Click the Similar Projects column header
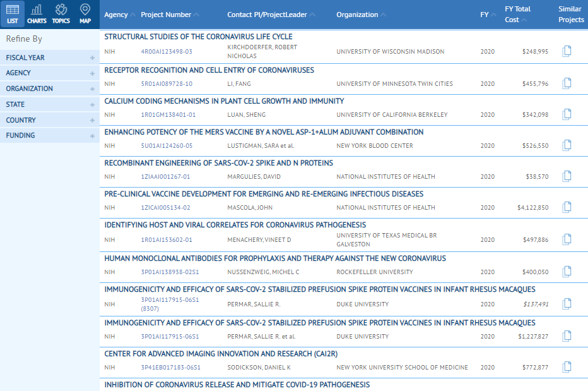The height and width of the screenshot is (391, 588). pos(571,15)
